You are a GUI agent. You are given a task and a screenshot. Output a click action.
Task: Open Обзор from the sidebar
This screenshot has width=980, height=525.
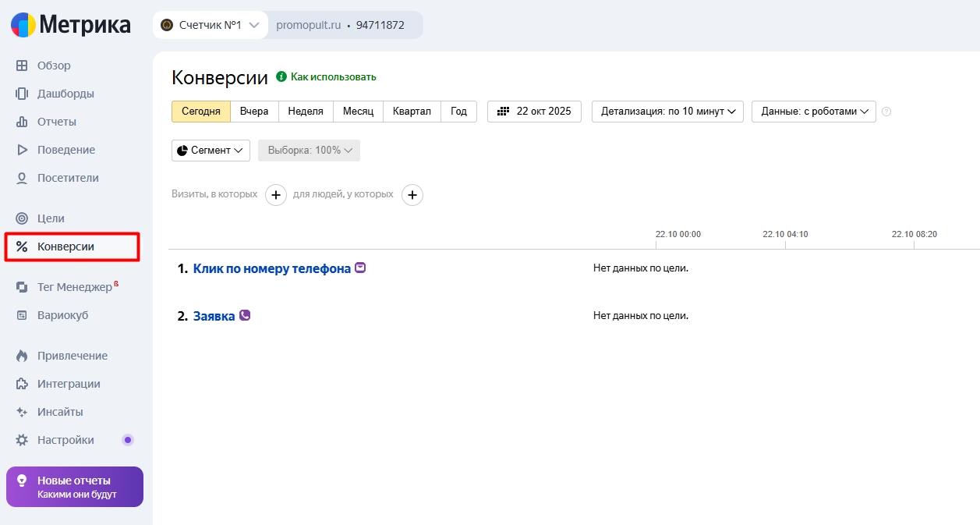pos(53,66)
